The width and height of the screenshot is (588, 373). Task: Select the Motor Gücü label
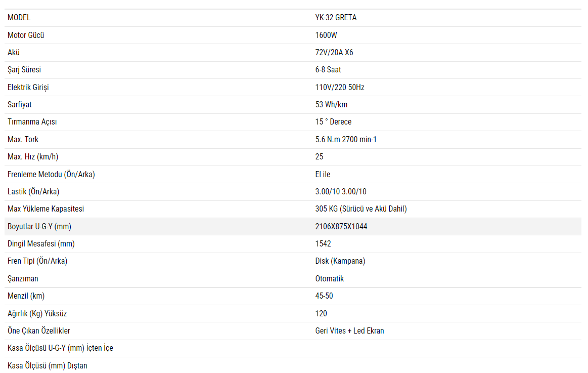(26, 35)
